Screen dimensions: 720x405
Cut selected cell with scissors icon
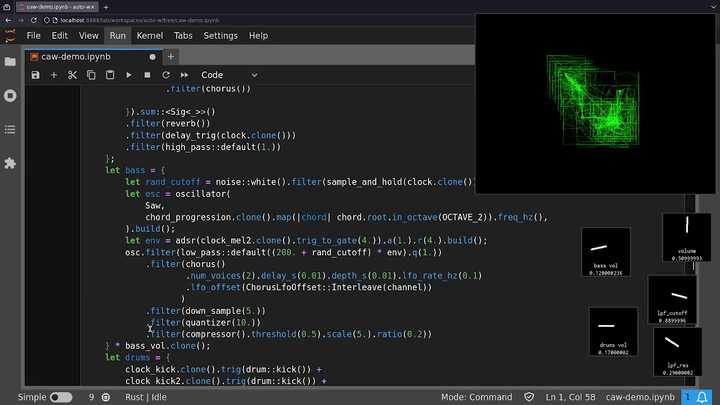tap(72, 75)
